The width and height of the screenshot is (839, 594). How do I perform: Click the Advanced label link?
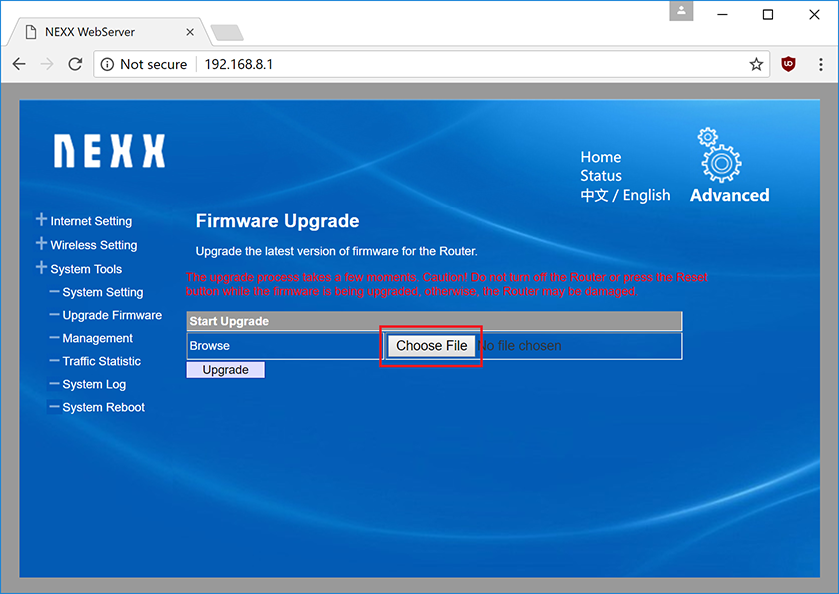coord(729,195)
